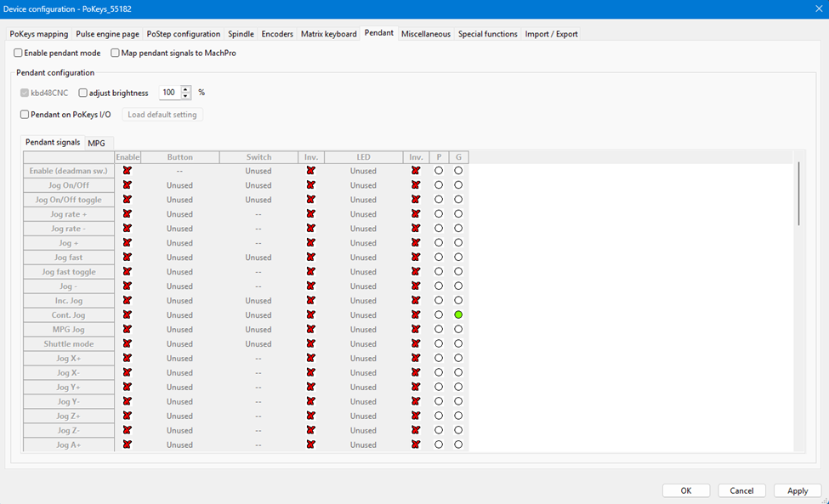The width and height of the screenshot is (829, 504).
Task: Select the P radio button for Jog fast toggle
Action: (439, 272)
